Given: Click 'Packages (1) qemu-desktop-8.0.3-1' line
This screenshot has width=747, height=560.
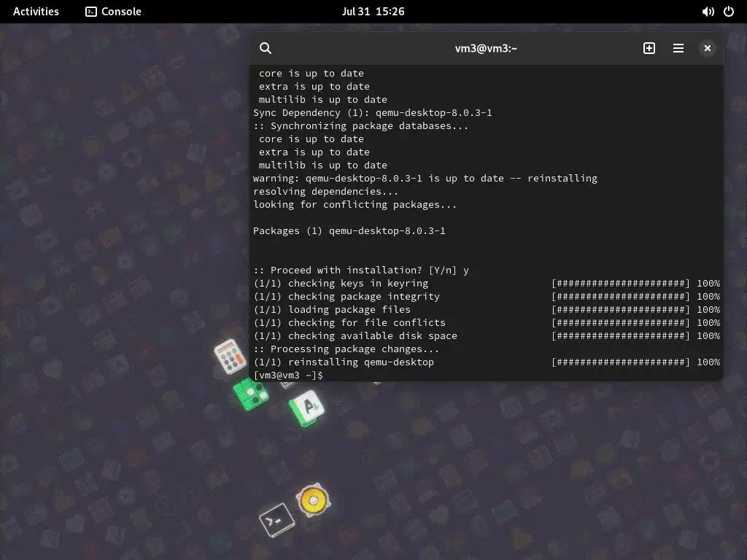Looking at the screenshot, I should [349, 230].
